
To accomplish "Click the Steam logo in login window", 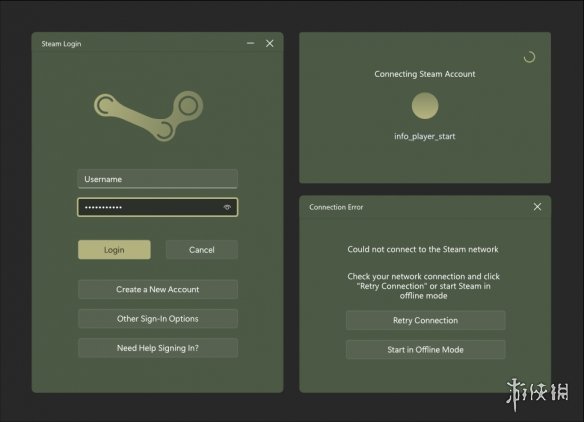I will pos(148,116).
